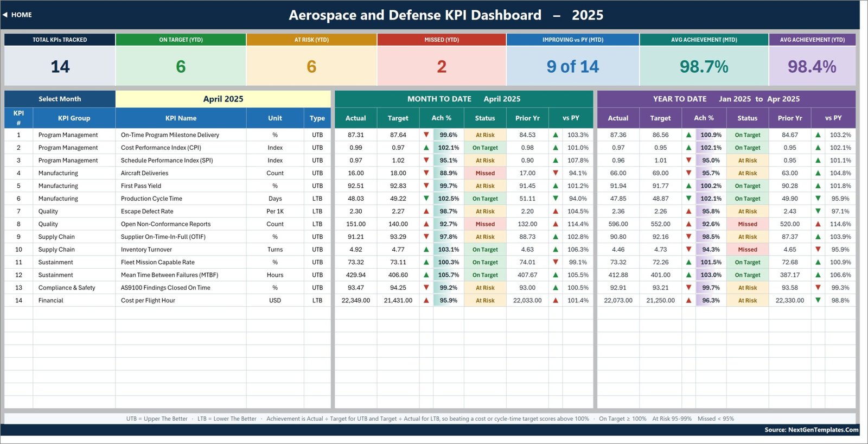Click MTD down arrow for On-Time Program Milestone Delivery
868x444 pixels.
coord(426,135)
